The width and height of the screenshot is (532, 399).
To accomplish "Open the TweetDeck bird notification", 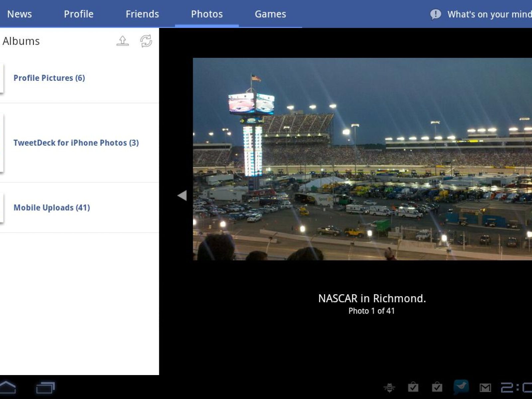I will [461, 387].
